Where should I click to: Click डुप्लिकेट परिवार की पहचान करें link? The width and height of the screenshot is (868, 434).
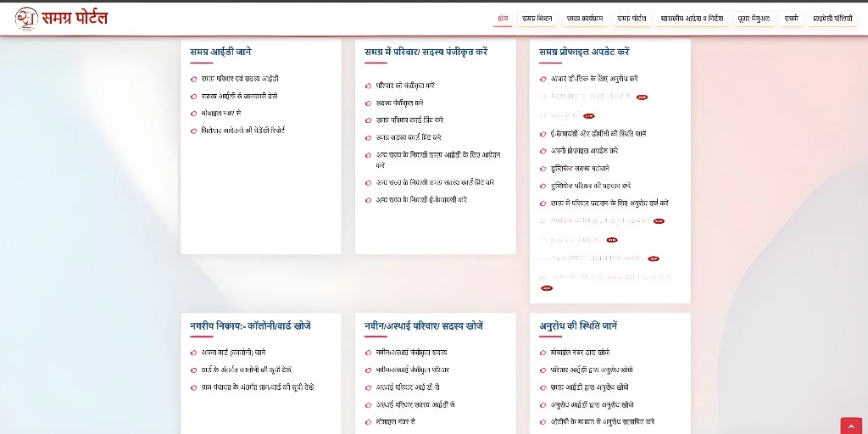click(591, 186)
